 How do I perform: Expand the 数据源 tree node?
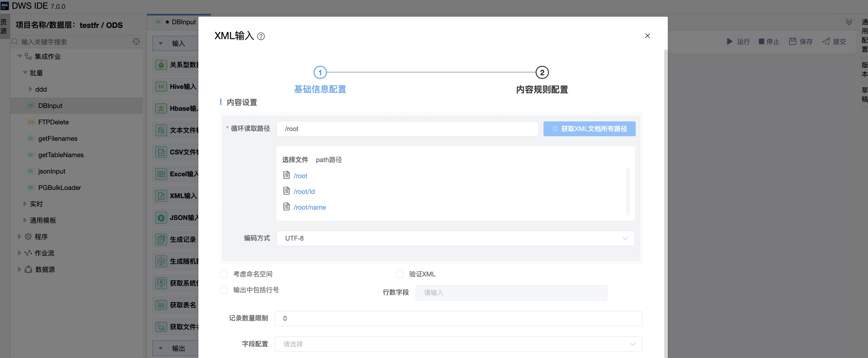tap(19, 269)
